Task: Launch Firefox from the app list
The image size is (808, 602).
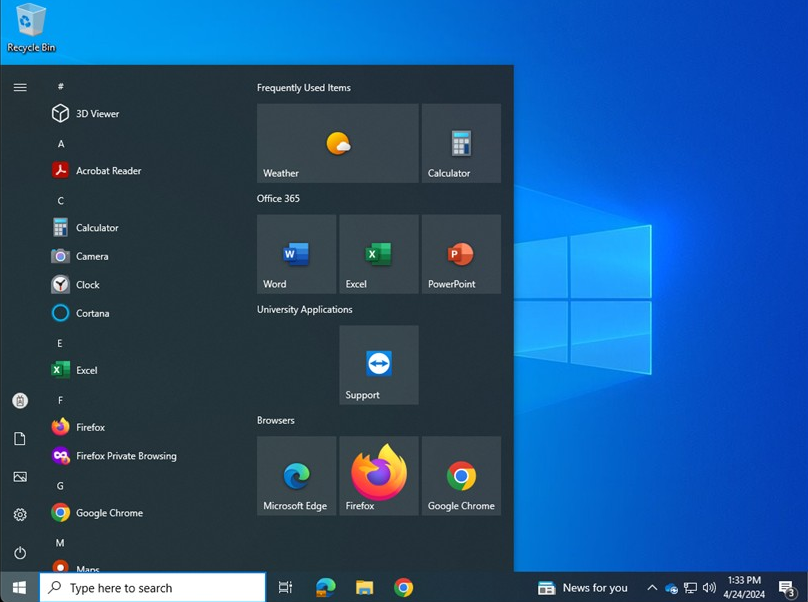Action: point(78,427)
